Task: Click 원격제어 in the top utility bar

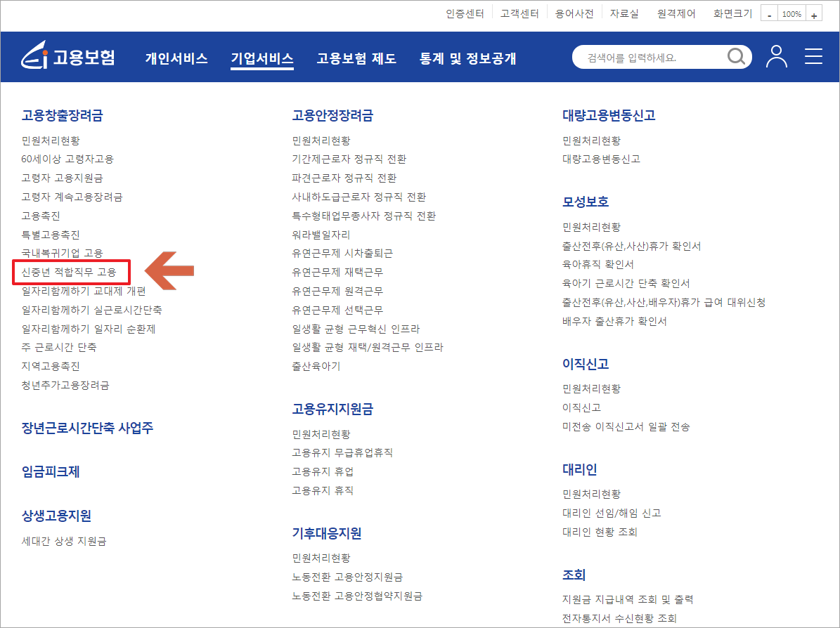Action: (676, 13)
